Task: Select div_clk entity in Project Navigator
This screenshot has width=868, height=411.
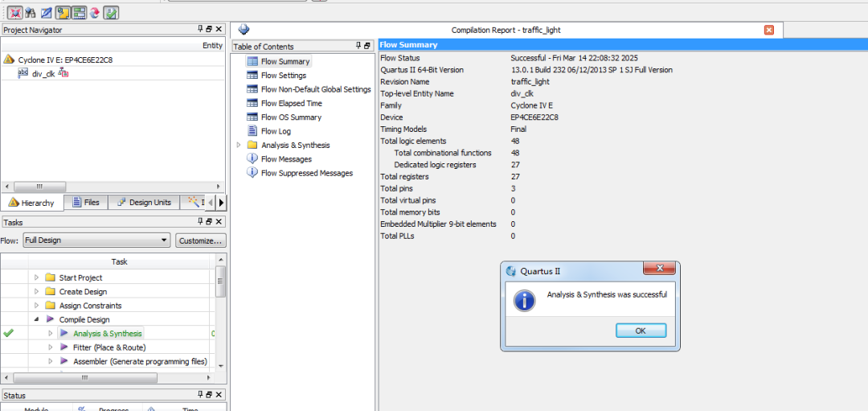Action: (x=43, y=73)
